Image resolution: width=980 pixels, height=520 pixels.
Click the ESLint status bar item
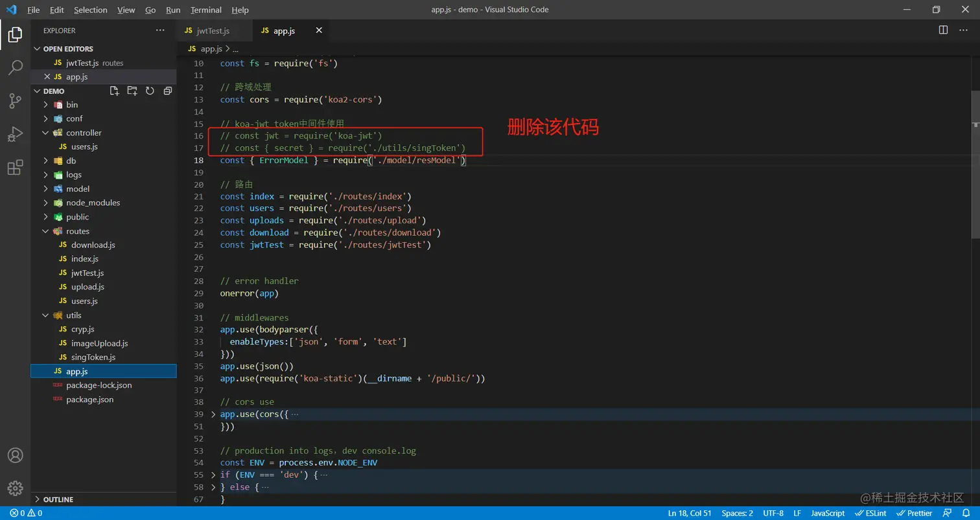point(870,514)
